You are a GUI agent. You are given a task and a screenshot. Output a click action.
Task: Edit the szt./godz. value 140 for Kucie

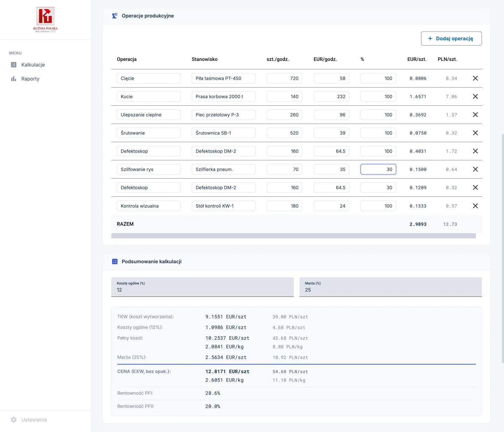(x=285, y=97)
